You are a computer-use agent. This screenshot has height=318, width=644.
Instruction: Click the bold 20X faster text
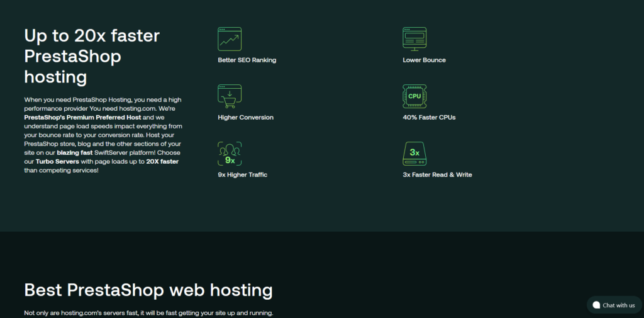tap(162, 161)
